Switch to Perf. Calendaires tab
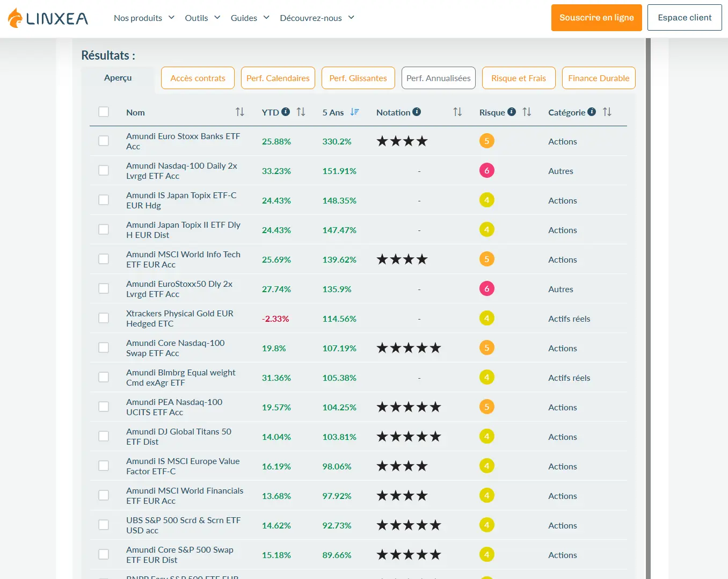 (x=278, y=78)
